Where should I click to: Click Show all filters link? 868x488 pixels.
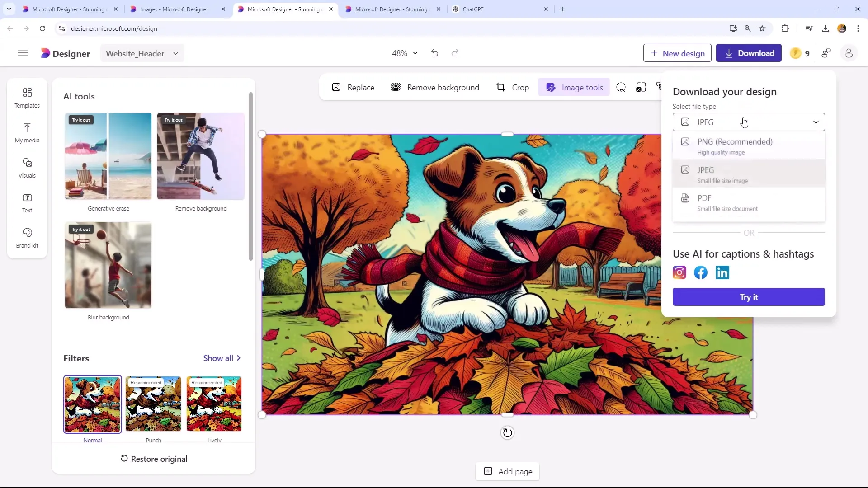pos(223,358)
